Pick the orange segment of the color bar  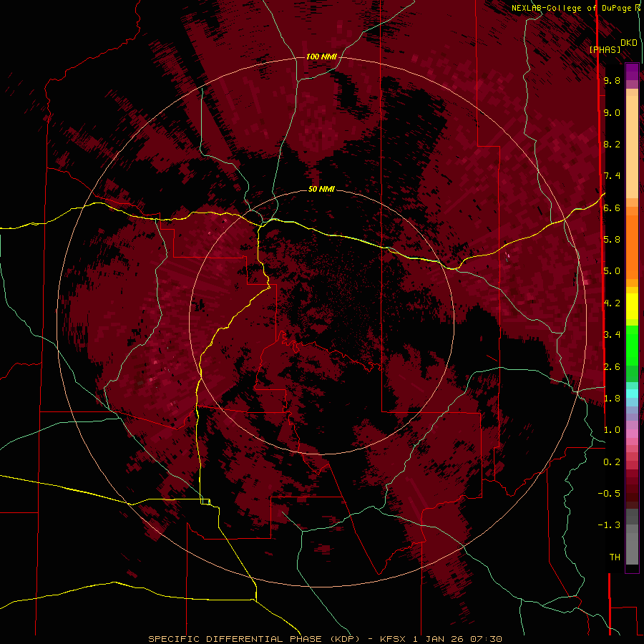click(x=632, y=248)
